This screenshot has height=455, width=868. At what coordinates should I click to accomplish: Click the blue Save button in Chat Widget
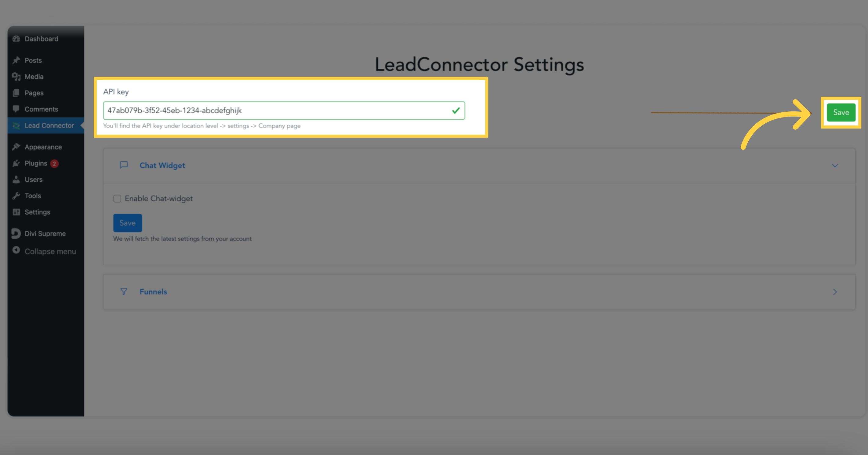[127, 223]
